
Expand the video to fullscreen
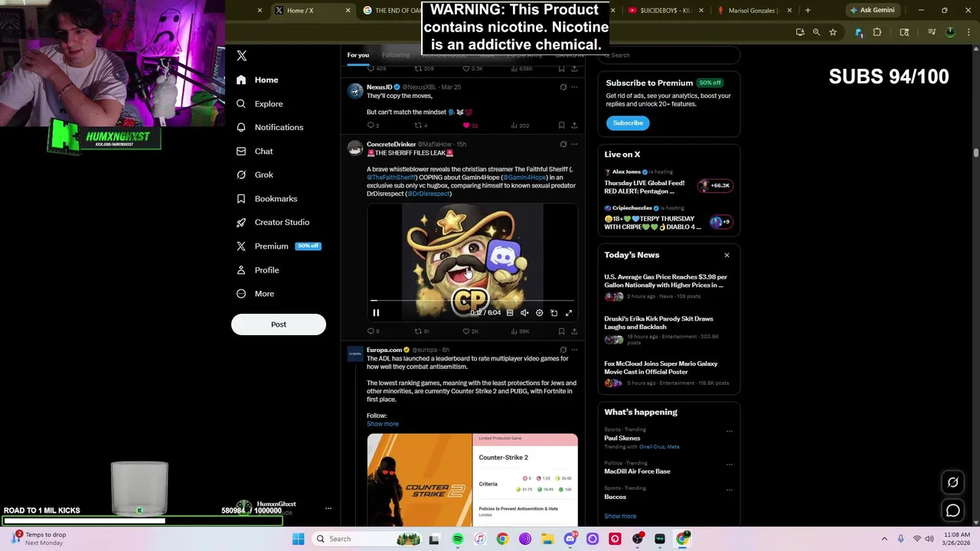(569, 313)
